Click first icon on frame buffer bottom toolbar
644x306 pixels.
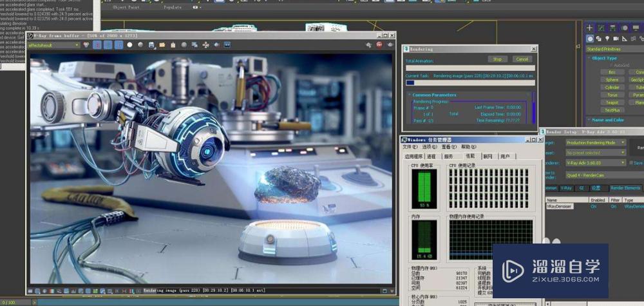point(30,291)
